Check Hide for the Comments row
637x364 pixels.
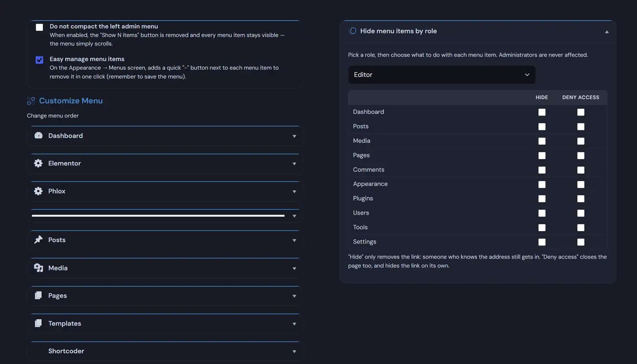click(542, 170)
